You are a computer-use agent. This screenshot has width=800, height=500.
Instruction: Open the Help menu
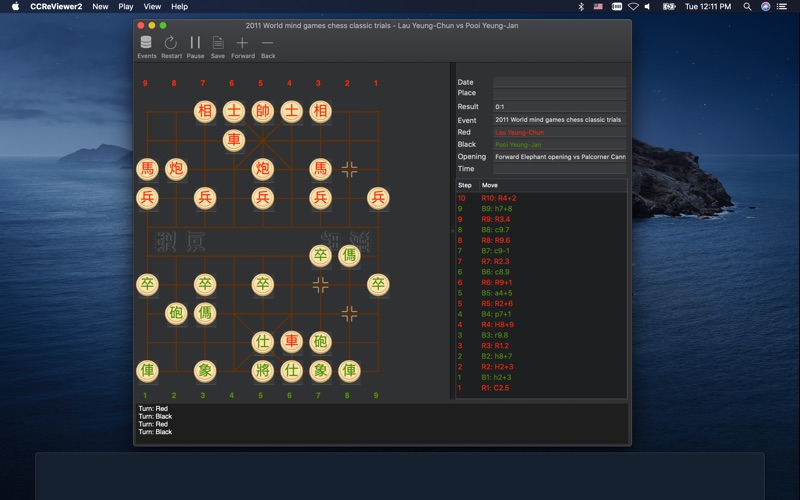coord(180,6)
